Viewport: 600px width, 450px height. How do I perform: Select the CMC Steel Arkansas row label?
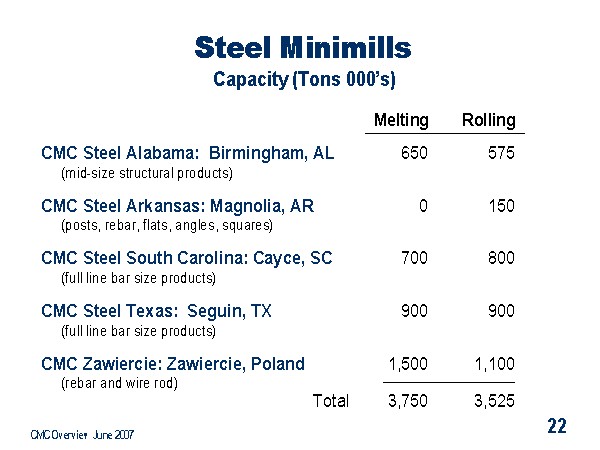point(177,206)
